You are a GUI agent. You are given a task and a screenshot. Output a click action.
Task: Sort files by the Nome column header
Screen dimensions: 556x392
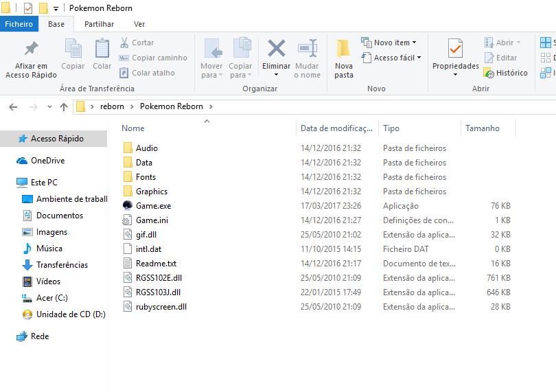tap(133, 128)
